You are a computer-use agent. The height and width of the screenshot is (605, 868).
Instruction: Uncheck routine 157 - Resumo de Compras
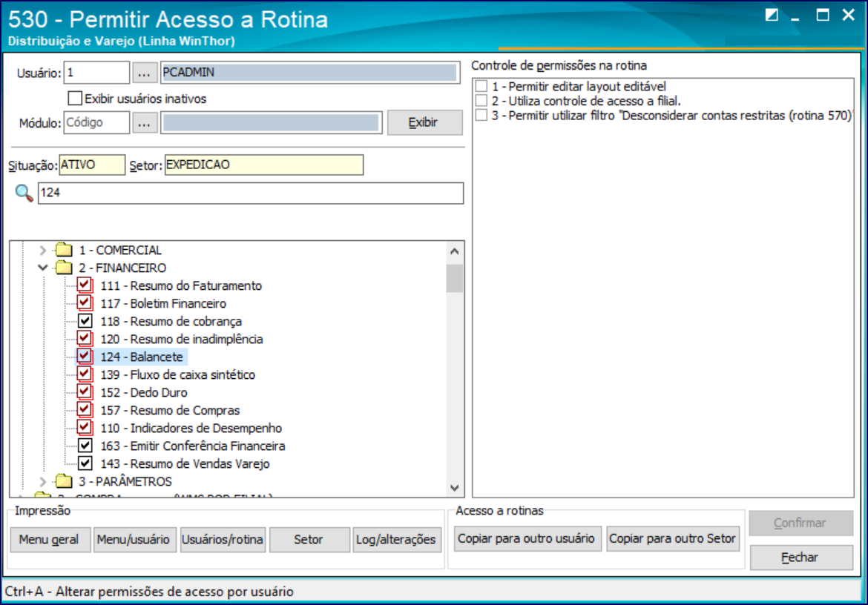[85, 410]
